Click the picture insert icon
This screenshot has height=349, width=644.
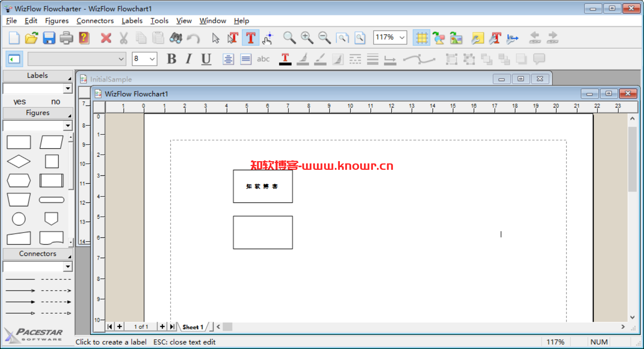tap(456, 38)
